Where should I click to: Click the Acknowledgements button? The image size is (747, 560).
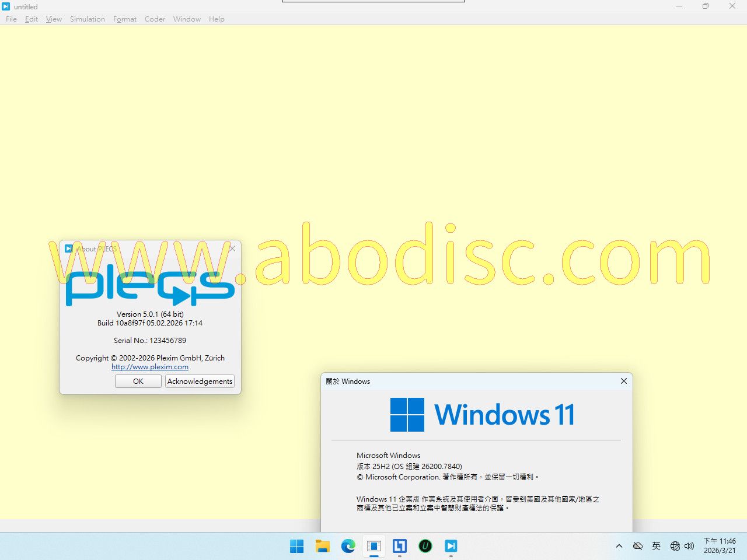[x=200, y=381]
